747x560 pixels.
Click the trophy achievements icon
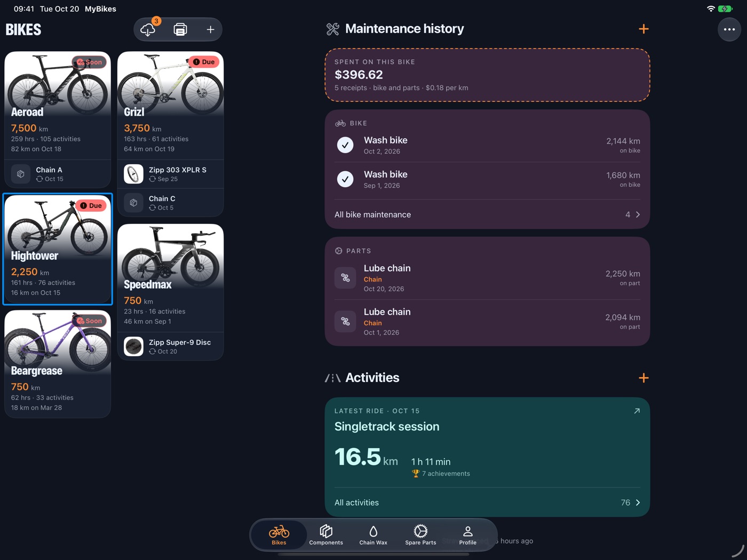[x=416, y=474]
